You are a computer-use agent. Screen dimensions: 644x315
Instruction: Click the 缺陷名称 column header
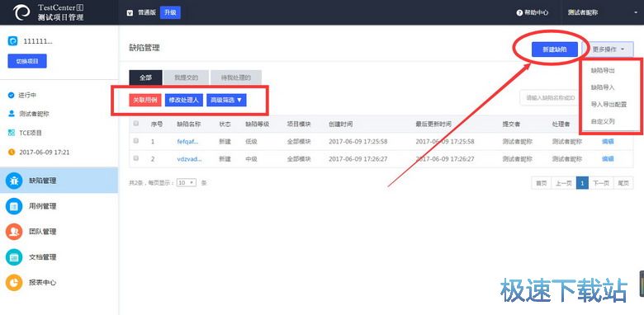pos(188,124)
